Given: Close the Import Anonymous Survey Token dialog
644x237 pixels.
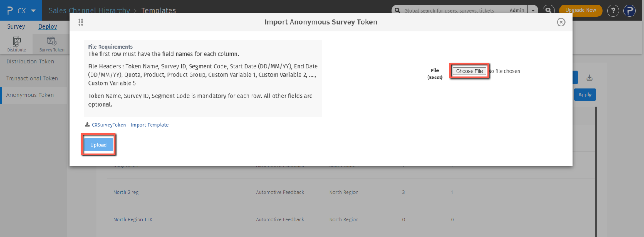Looking at the screenshot, I should tap(561, 22).
